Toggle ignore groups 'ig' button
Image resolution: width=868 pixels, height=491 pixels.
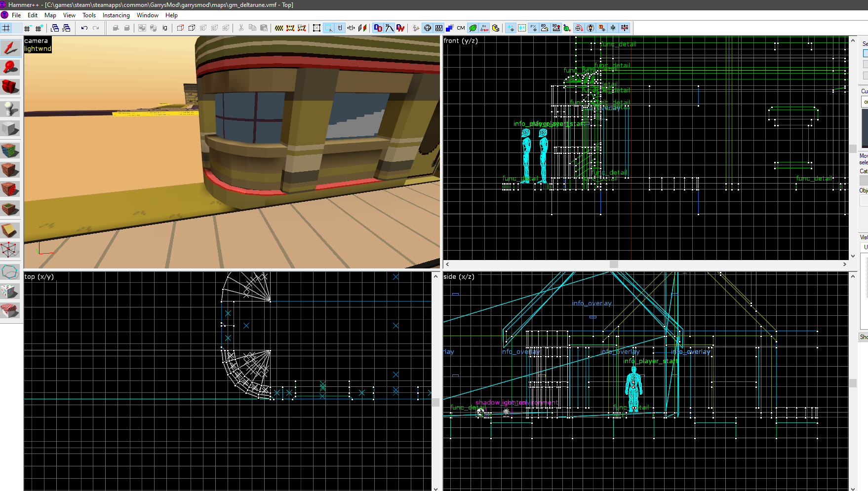[165, 28]
